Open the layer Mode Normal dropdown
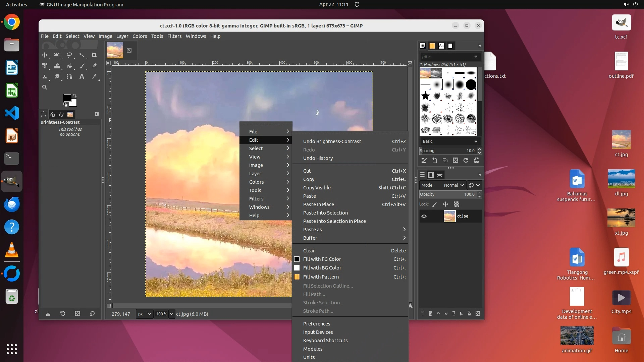This screenshot has height=362, width=644. point(454,185)
